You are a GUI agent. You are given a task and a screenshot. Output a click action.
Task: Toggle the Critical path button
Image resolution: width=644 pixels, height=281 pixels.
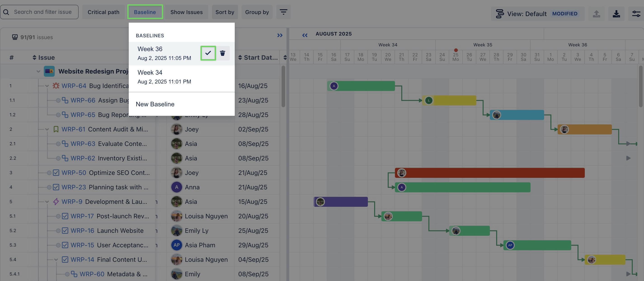(103, 12)
